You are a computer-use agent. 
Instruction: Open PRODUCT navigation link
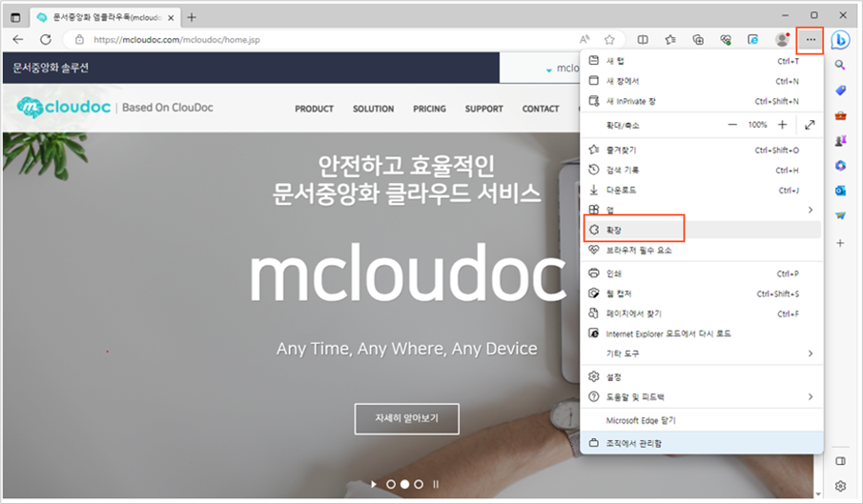point(314,109)
